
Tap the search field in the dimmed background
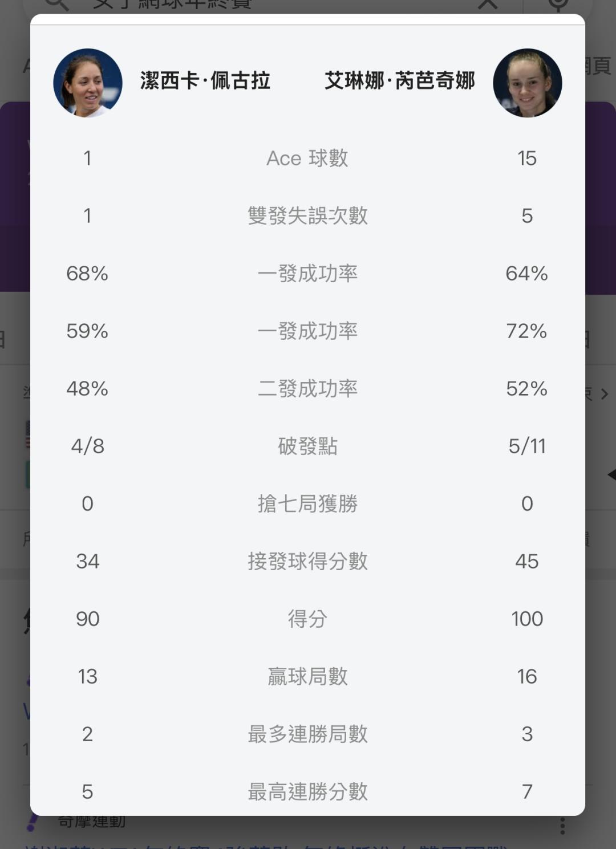(x=257, y=5)
